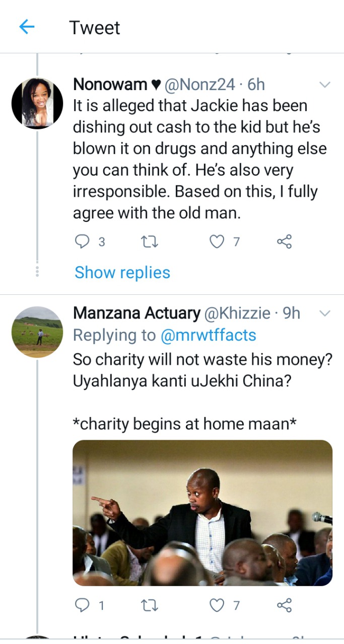Tap the Manzana Actuary display name
344x644 pixels.
[x=136, y=313]
